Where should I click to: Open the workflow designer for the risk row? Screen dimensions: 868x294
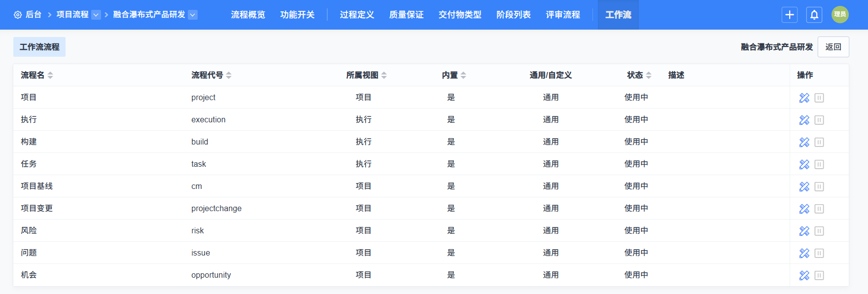(x=804, y=231)
